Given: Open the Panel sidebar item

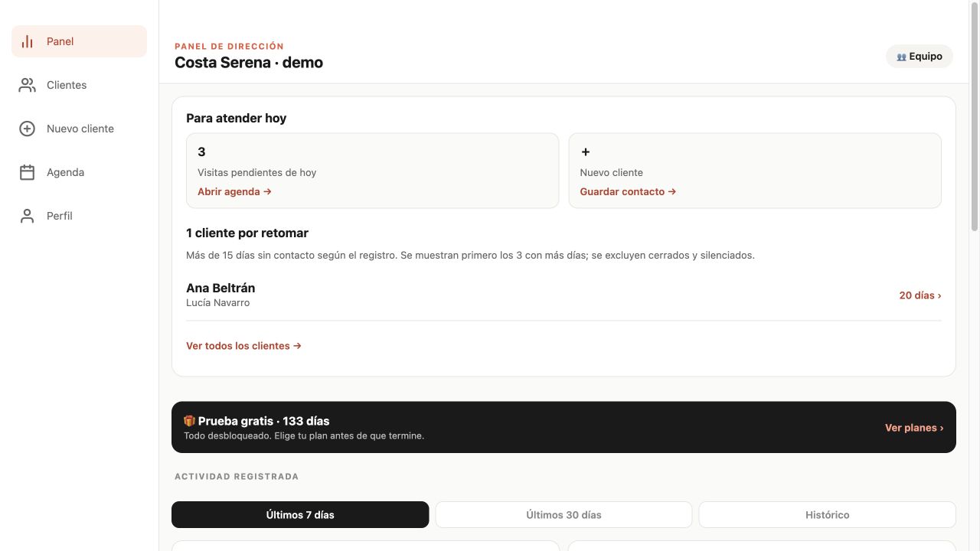Looking at the screenshot, I should [x=79, y=41].
